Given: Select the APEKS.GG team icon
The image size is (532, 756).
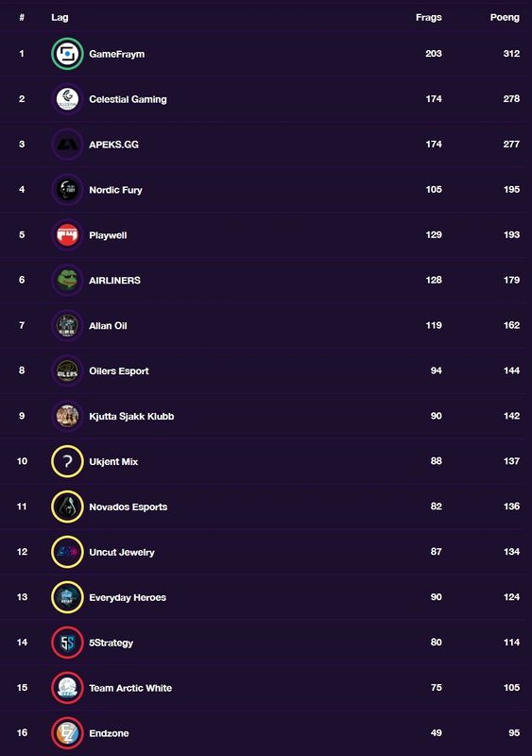Looking at the screenshot, I should pyautogui.click(x=67, y=145).
